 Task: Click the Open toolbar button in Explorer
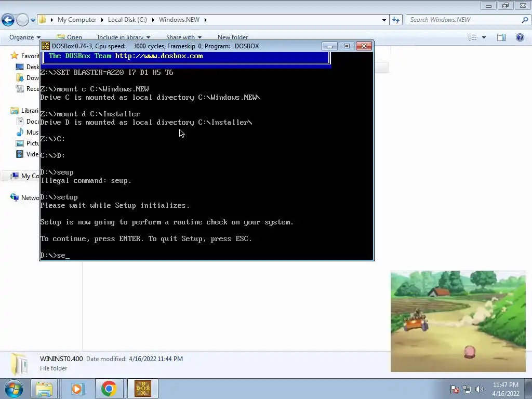point(69,37)
